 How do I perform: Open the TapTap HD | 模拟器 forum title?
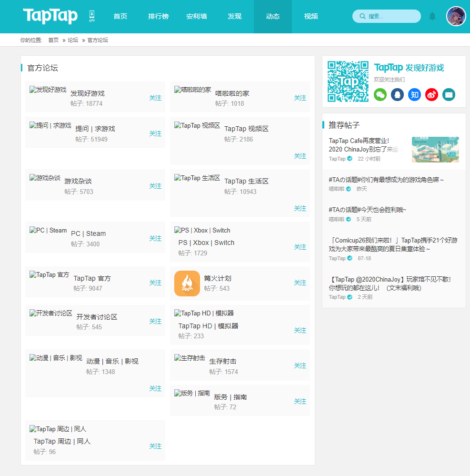click(x=208, y=326)
